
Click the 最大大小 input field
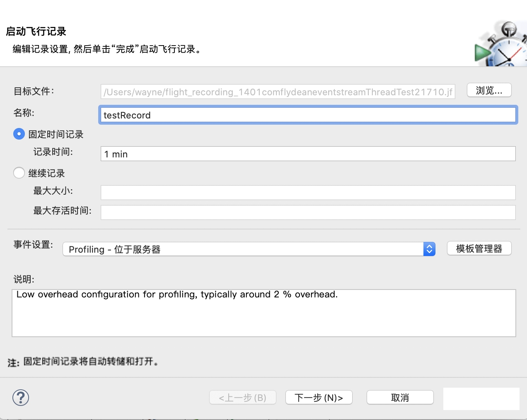308,193
